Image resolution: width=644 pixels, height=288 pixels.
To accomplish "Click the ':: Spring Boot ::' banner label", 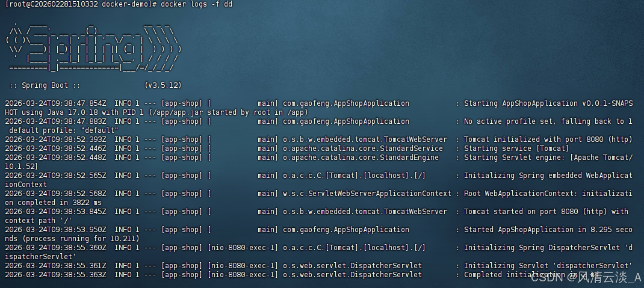I will pos(45,85).
